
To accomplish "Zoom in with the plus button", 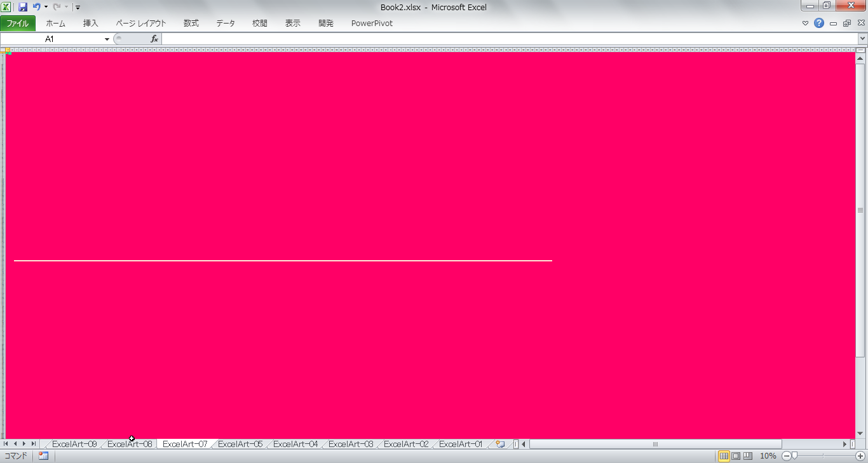I will (860, 456).
